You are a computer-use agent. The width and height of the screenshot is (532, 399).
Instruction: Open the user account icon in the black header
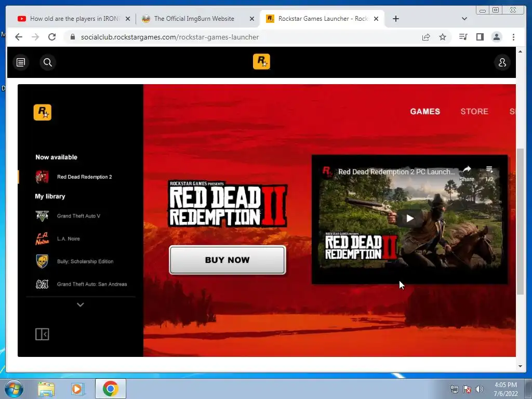[502, 62]
